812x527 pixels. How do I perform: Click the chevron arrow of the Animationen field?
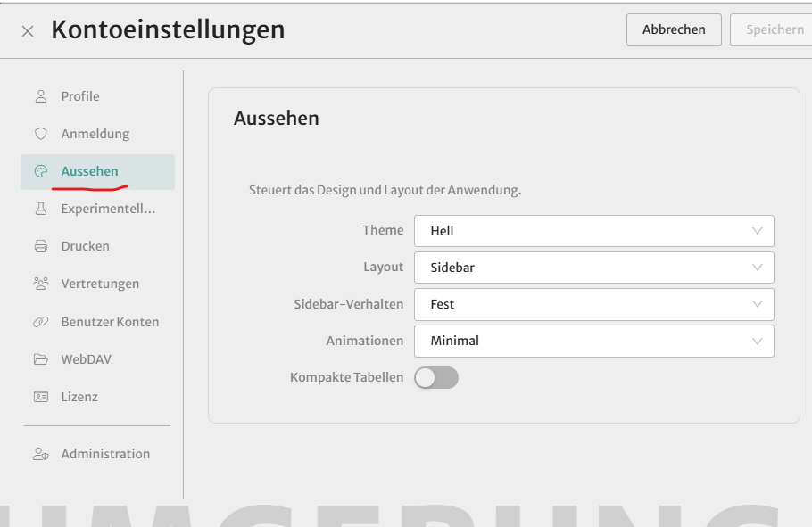757,342
